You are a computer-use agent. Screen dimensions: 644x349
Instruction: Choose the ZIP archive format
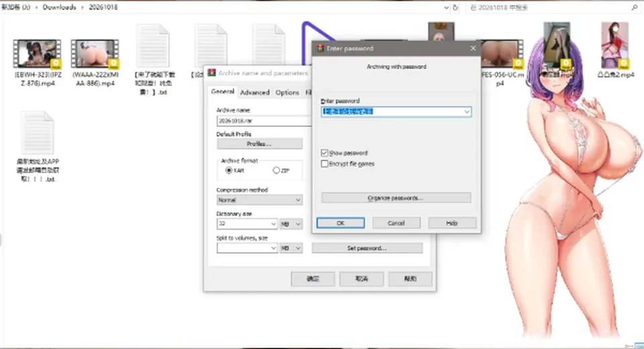click(x=276, y=170)
